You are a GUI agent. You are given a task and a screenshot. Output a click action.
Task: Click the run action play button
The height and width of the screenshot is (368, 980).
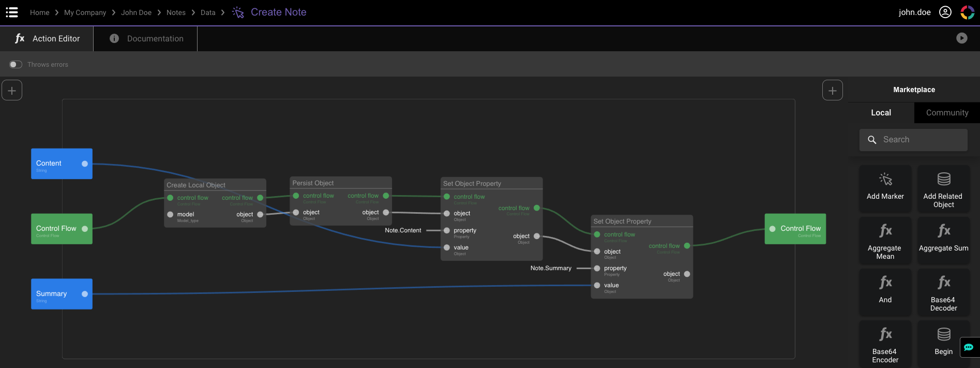961,38
